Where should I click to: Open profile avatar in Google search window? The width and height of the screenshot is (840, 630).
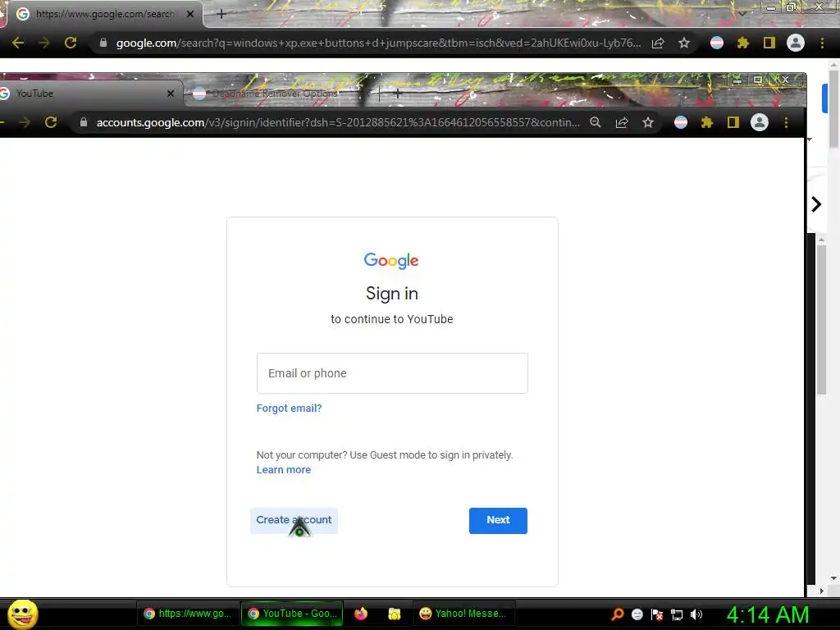[x=796, y=43]
